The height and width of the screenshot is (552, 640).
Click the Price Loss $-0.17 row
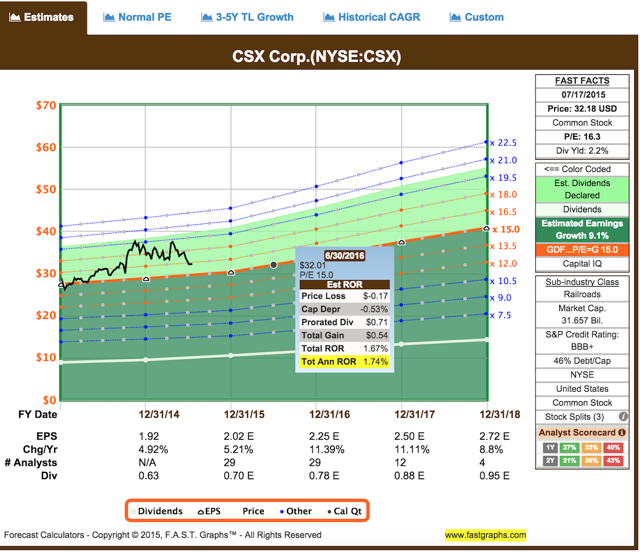pos(344,296)
